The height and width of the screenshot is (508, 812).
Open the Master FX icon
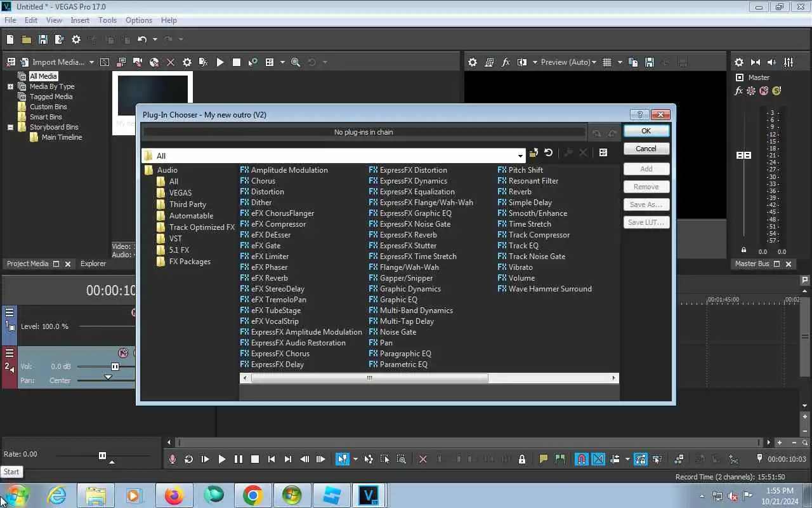point(738,91)
